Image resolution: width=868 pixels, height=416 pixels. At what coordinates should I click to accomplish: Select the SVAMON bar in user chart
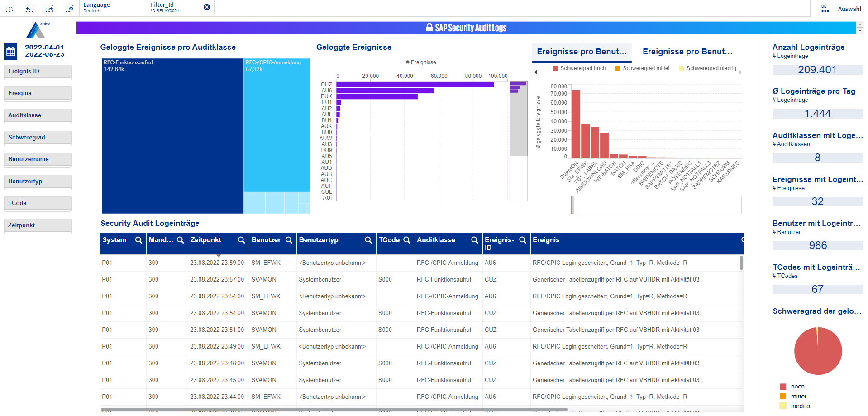[x=576, y=124]
